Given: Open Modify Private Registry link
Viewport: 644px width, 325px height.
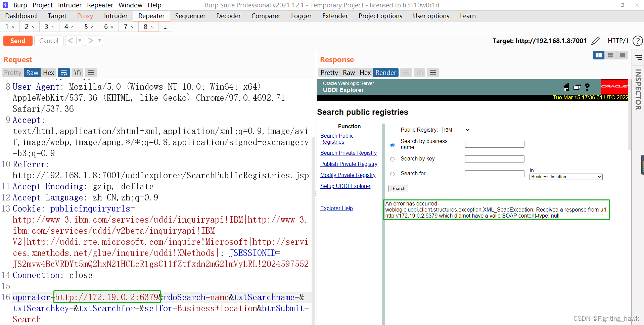Looking at the screenshot, I should 348,175.
